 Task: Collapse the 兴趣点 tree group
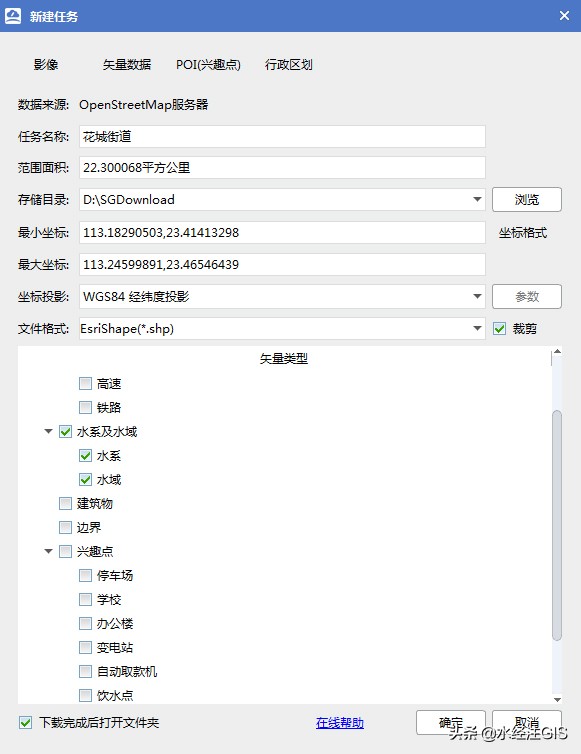click(x=48, y=551)
